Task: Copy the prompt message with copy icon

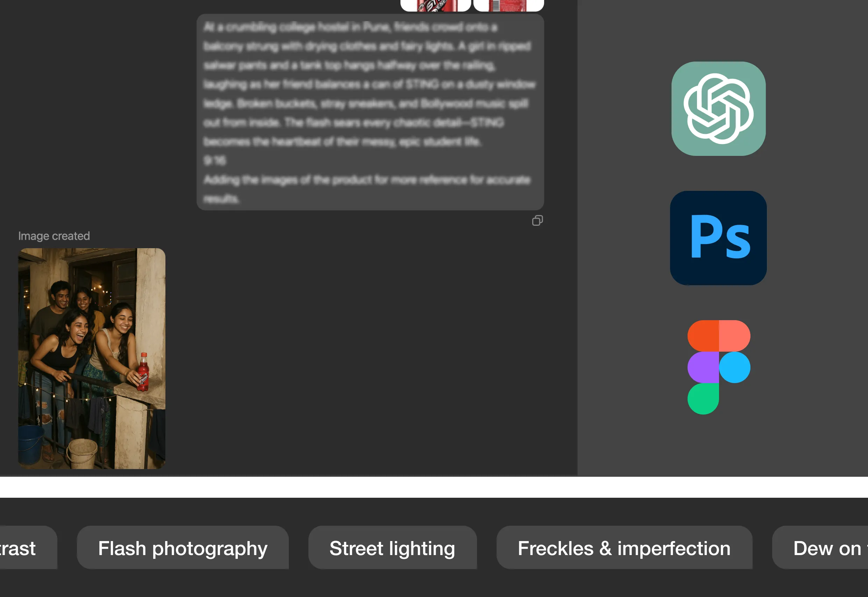Action: click(537, 220)
